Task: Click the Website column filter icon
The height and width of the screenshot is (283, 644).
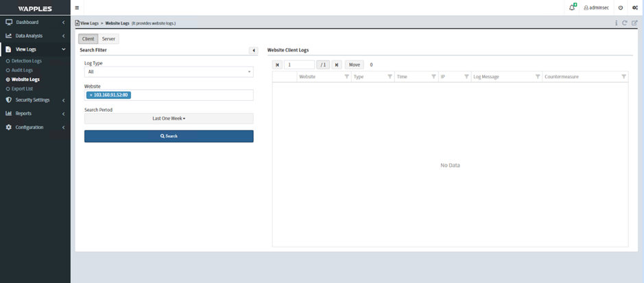Action: click(346, 77)
